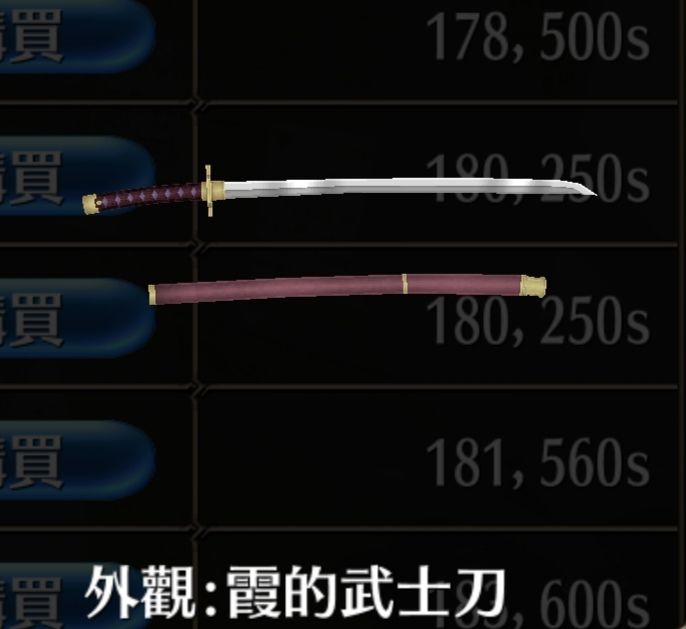This screenshot has width=686, height=629.
Task: Select the 180,250s price under the scabbard
Action: click(x=537, y=320)
